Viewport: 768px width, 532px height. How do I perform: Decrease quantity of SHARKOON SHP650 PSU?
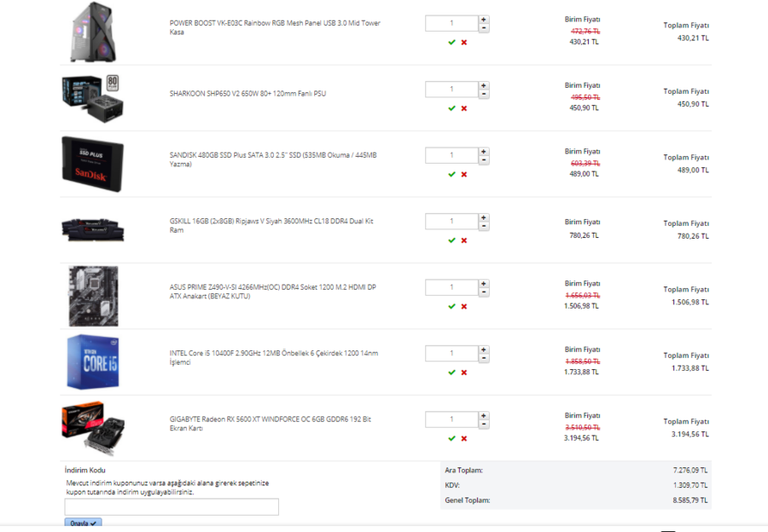tap(484, 94)
